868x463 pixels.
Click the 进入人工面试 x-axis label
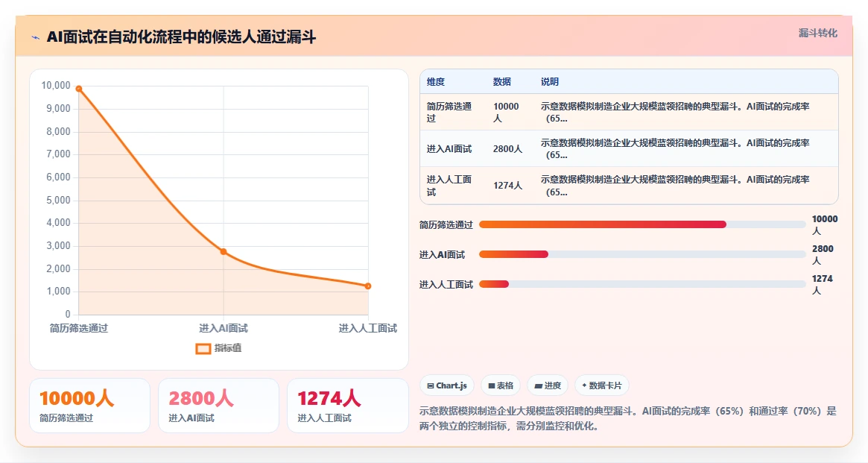click(x=368, y=328)
